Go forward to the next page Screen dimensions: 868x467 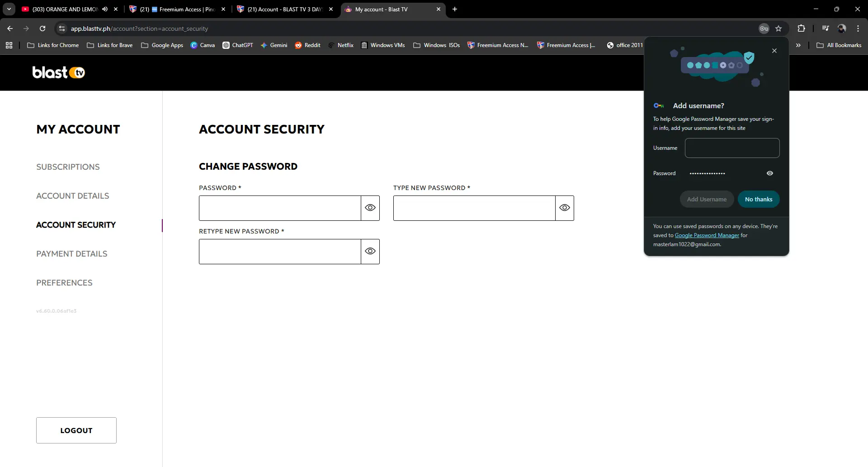click(x=26, y=29)
